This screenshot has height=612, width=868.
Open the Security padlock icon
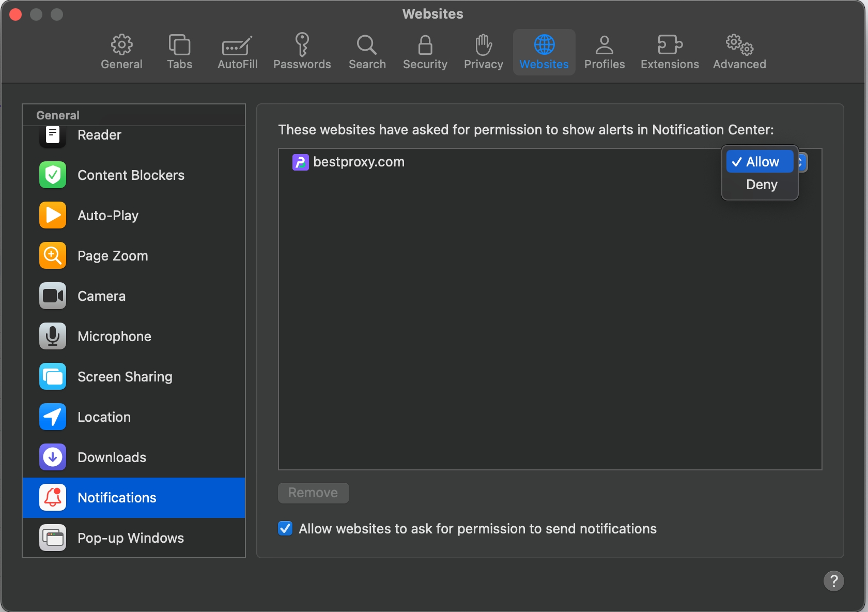425,45
